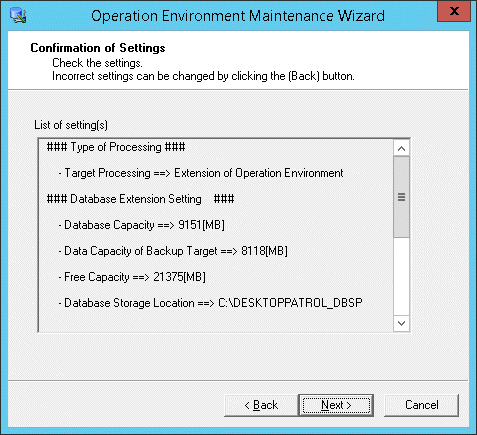
Task: Proceed with the Next button
Action: (x=336, y=405)
